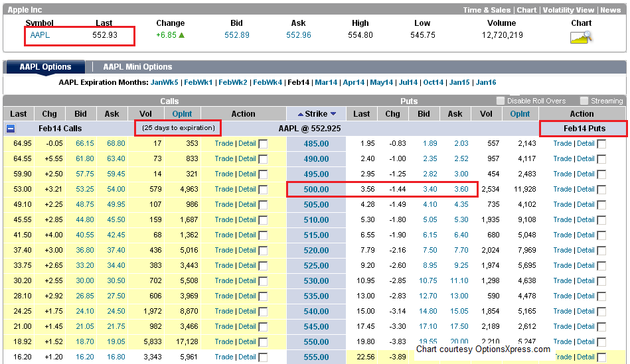Open the Chart link in header
Screen dimensions: 630x364
(x=526, y=10)
